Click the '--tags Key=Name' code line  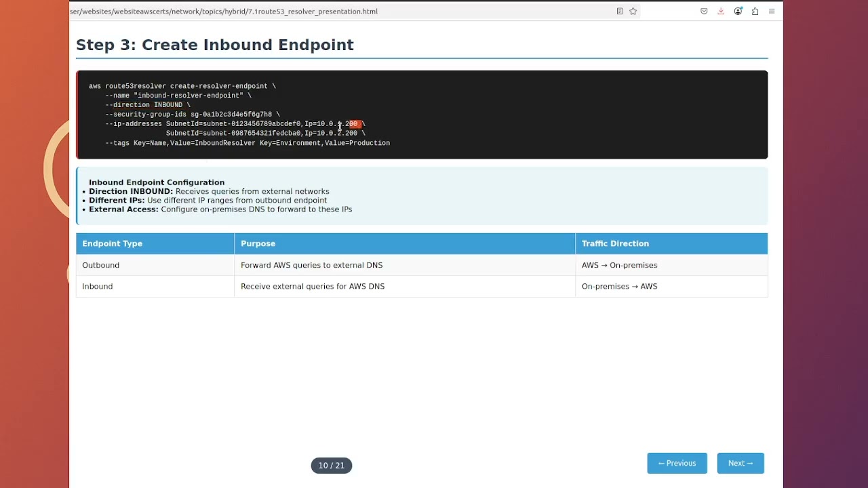coord(248,143)
